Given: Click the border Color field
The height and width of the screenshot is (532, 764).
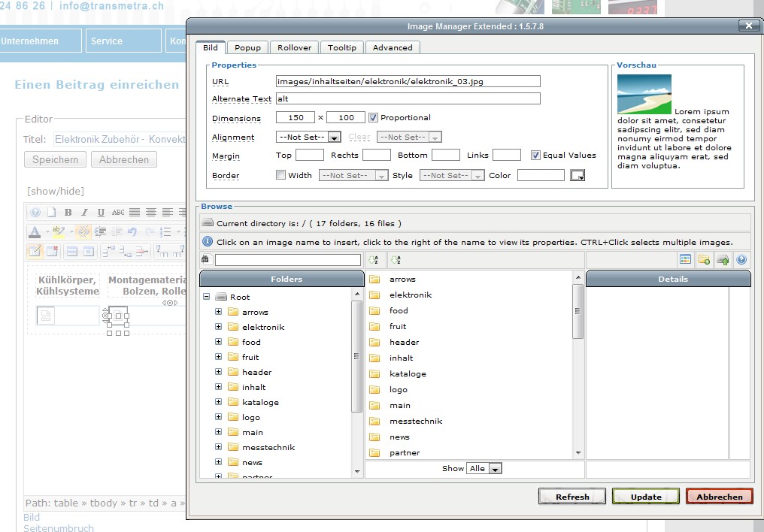Looking at the screenshot, I should 540,175.
